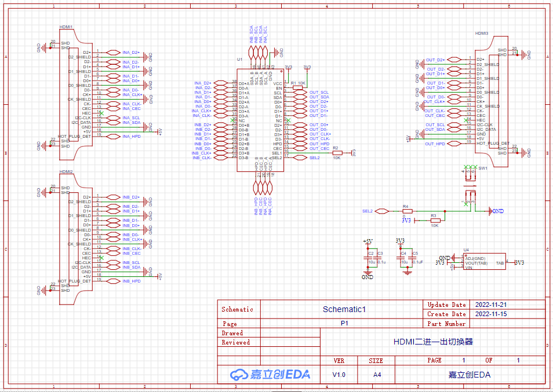
Task: Click the HOT_PLUG_DET pin name on HDMI3
Action: tap(493, 144)
